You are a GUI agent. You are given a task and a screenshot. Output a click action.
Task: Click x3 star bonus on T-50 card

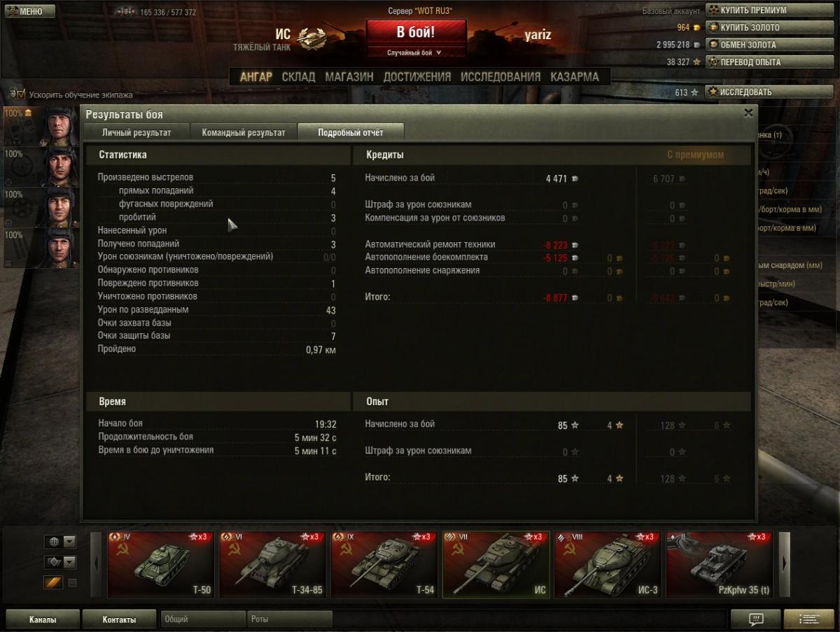pos(197,537)
